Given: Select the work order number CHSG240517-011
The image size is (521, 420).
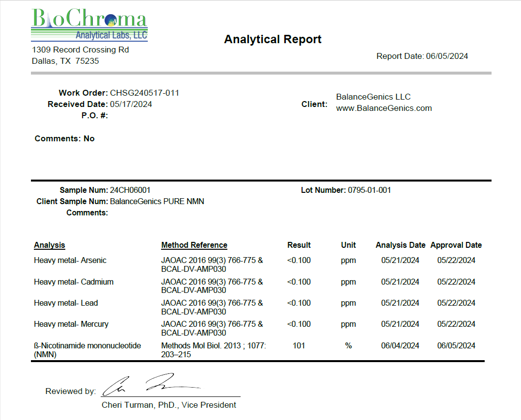Looking at the screenshot, I should pyautogui.click(x=144, y=93).
